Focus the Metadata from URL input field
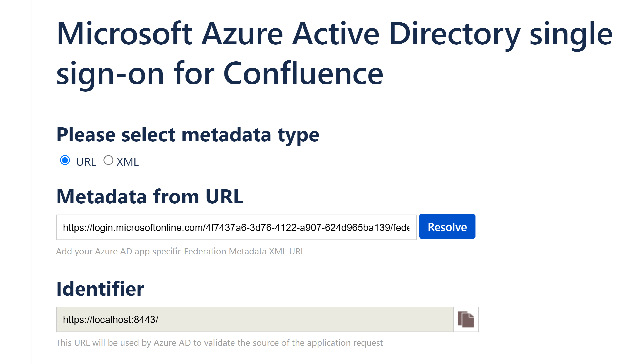Viewport: 640px width, 364px height. tap(236, 227)
